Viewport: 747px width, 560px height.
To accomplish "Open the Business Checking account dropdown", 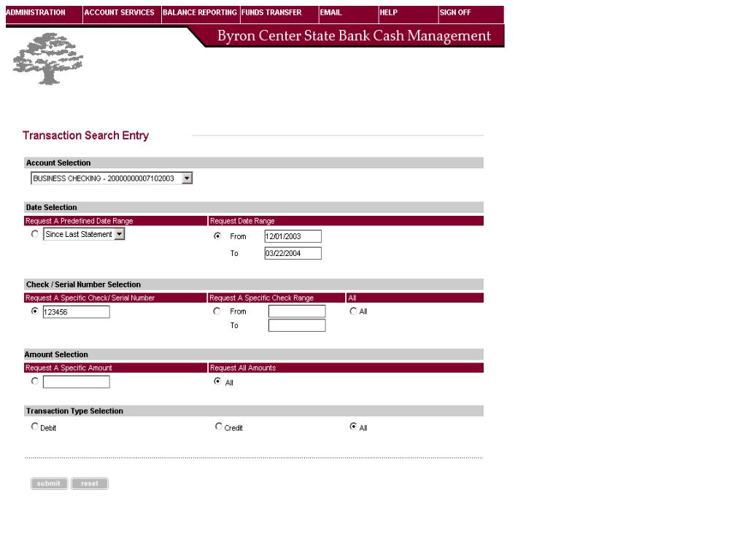I will 112,179.
